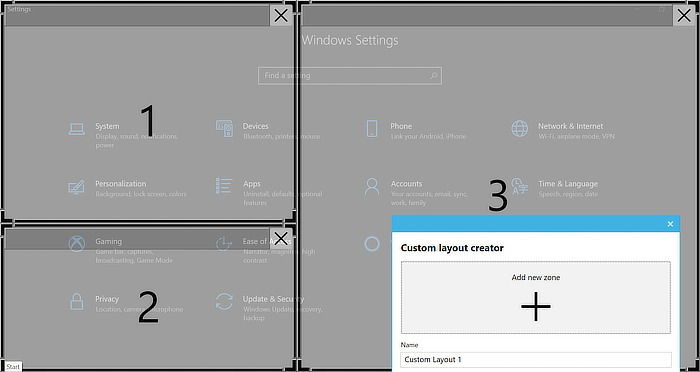Open Update & Security icon in Settings
The image size is (700, 372).
(x=224, y=301)
